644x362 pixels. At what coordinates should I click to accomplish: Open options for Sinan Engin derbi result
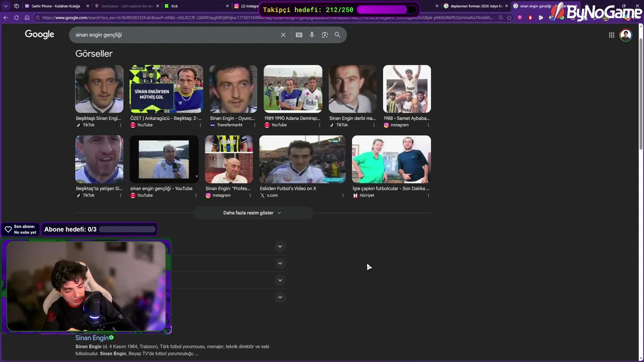(x=373, y=125)
